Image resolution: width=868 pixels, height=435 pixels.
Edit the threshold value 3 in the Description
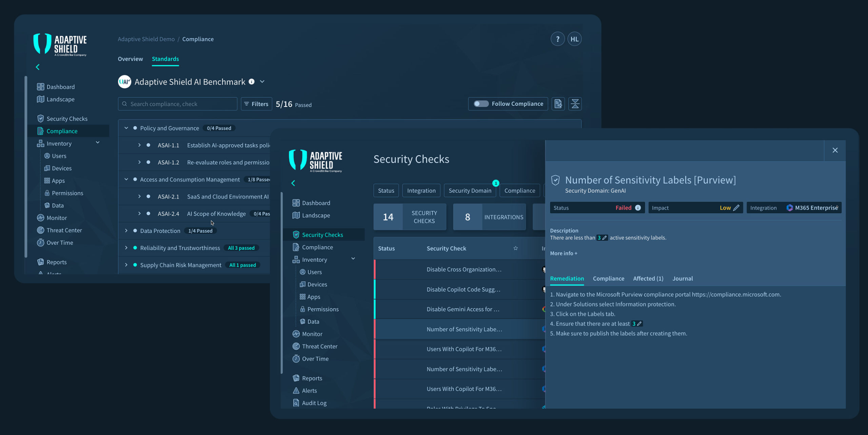coord(602,238)
